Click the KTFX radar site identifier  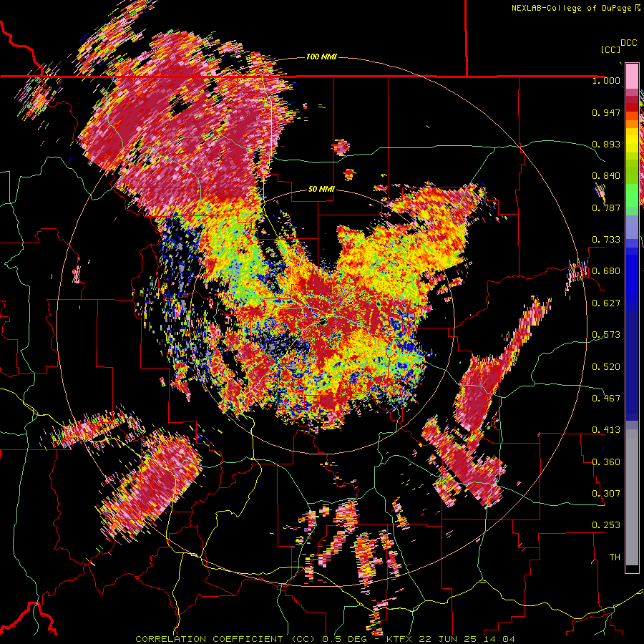pos(400,639)
